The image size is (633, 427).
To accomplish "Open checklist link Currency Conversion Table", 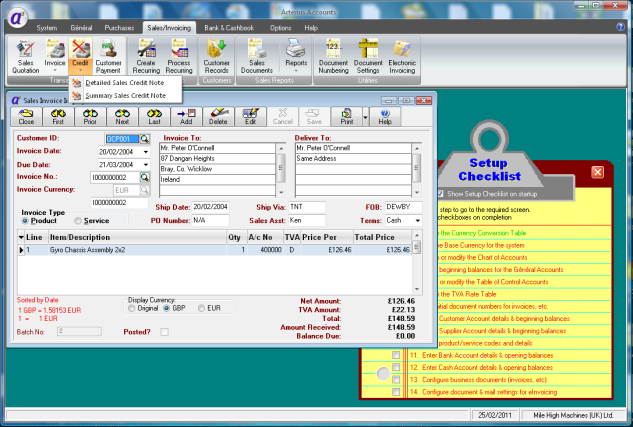I will coord(483,233).
